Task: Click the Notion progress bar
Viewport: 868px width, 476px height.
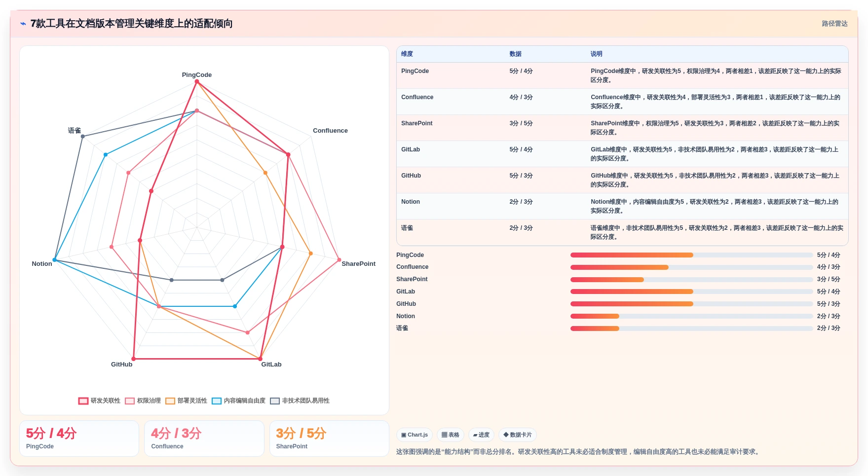Action: (691, 316)
